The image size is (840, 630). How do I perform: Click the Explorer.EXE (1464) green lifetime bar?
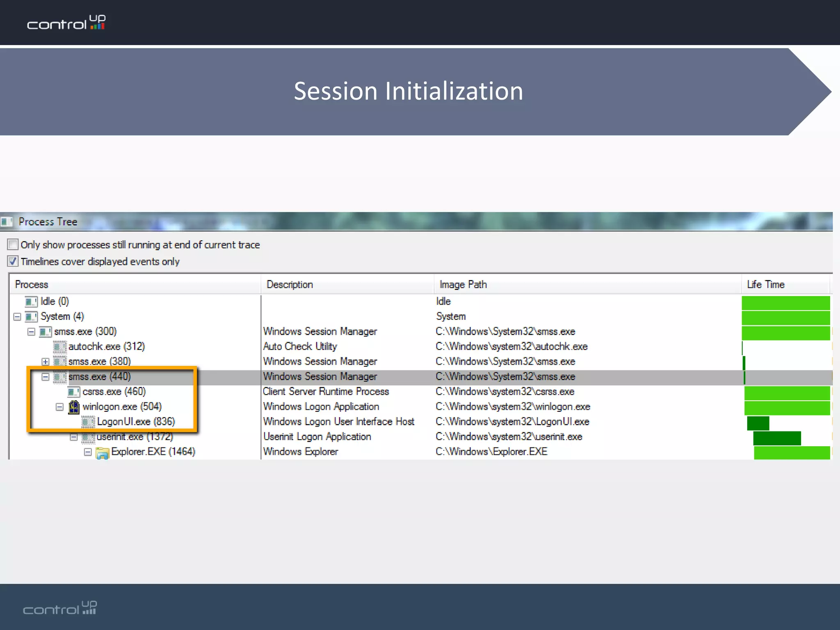tap(792, 453)
